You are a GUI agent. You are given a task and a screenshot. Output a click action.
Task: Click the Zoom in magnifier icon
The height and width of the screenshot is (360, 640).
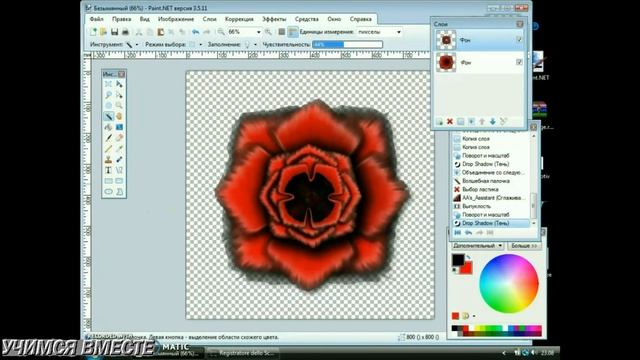pyautogui.click(x=268, y=32)
